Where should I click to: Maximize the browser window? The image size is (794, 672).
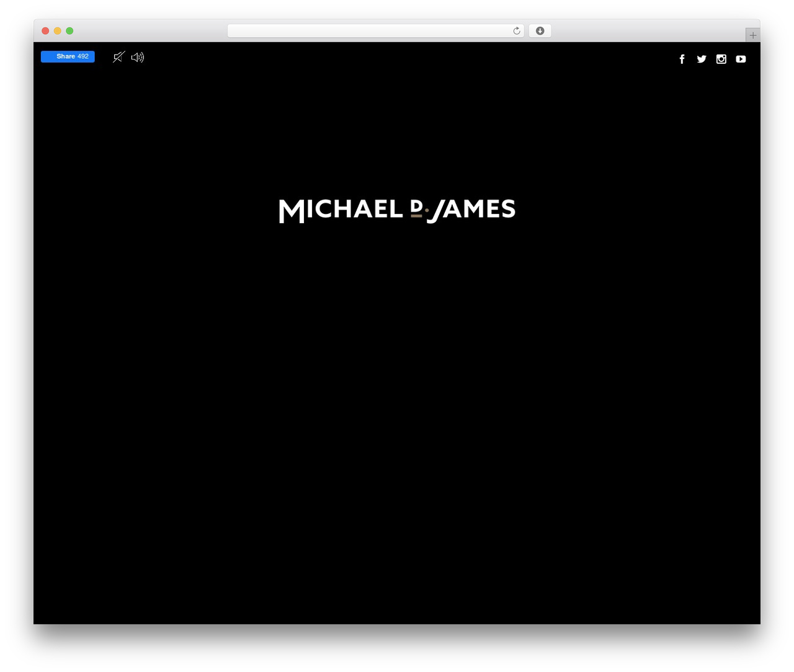pyautogui.click(x=69, y=31)
